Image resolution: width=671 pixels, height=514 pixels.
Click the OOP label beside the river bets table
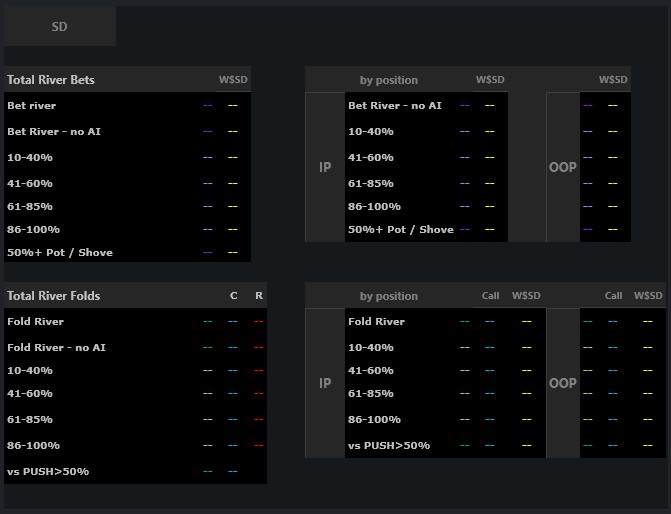(x=563, y=167)
